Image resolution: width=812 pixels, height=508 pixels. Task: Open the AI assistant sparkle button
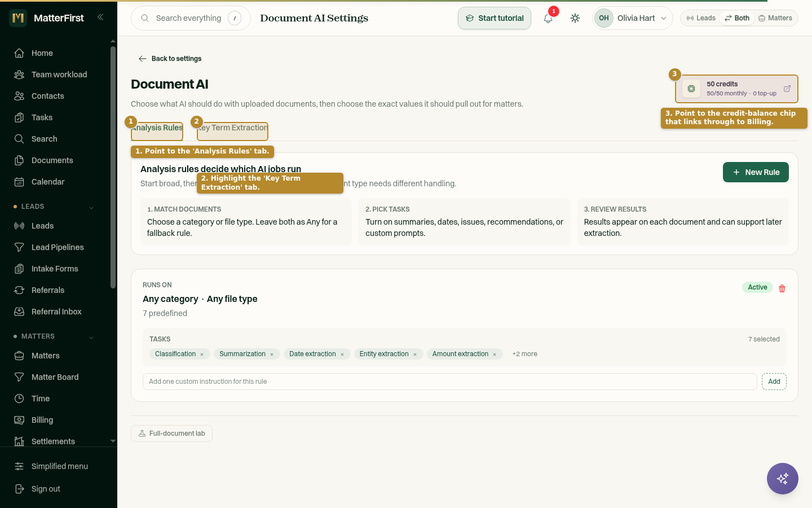[x=783, y=479]
